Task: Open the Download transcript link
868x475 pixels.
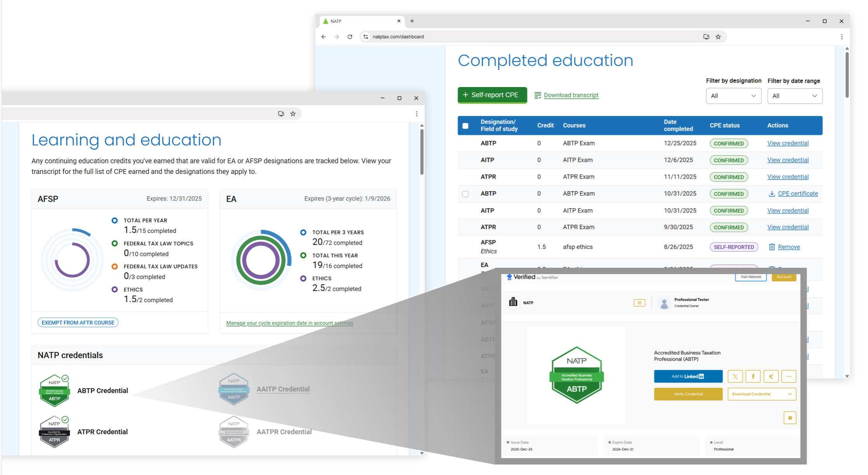Action: [570, 95]
